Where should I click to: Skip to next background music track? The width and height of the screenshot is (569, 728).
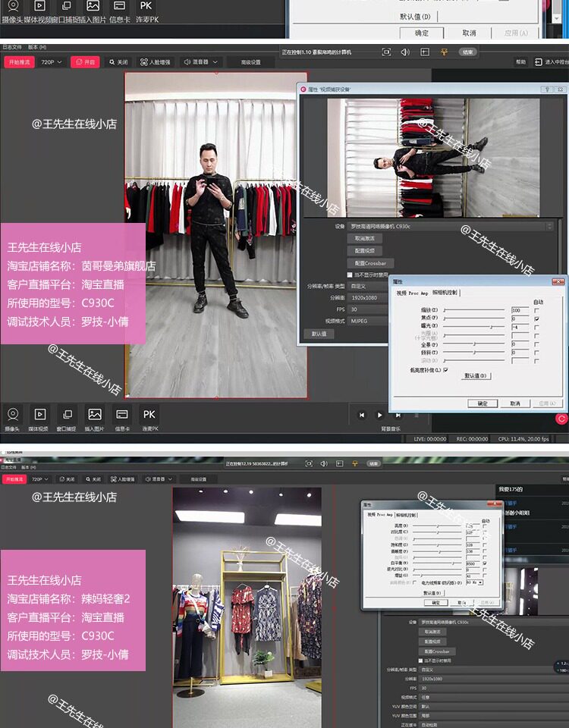click(398, 415)
